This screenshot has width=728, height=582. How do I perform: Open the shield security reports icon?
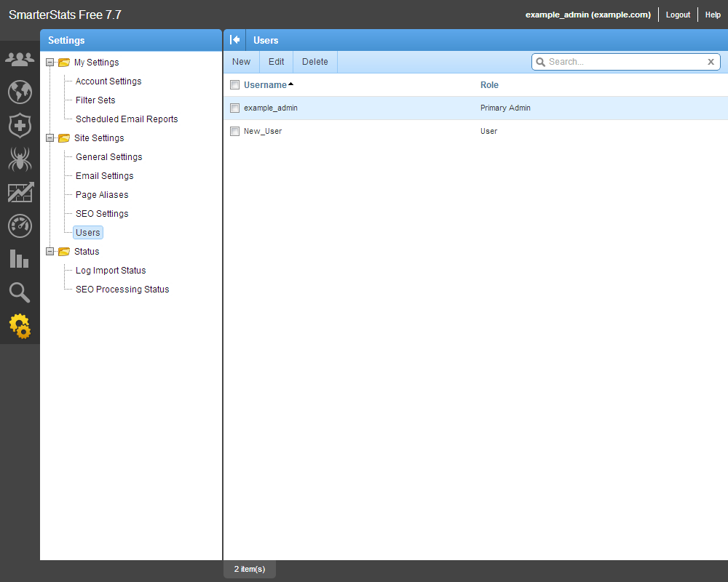pos(20,125)
